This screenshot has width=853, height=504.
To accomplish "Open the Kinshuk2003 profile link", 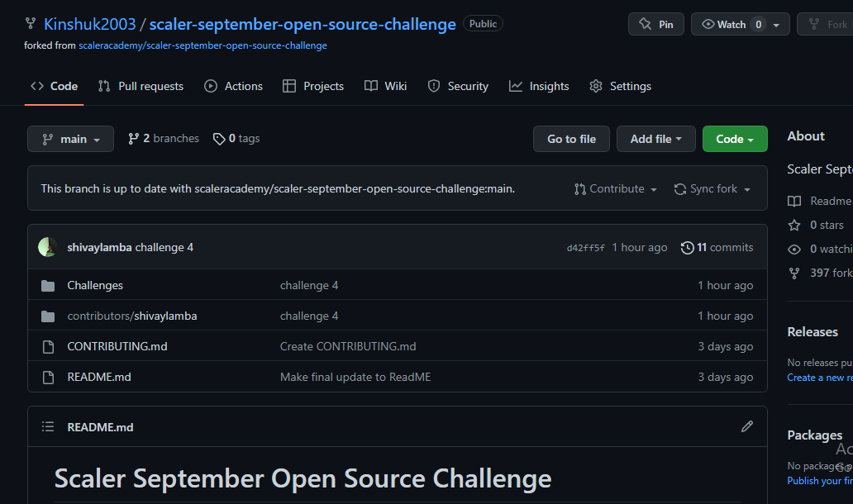I will (90, 24).
